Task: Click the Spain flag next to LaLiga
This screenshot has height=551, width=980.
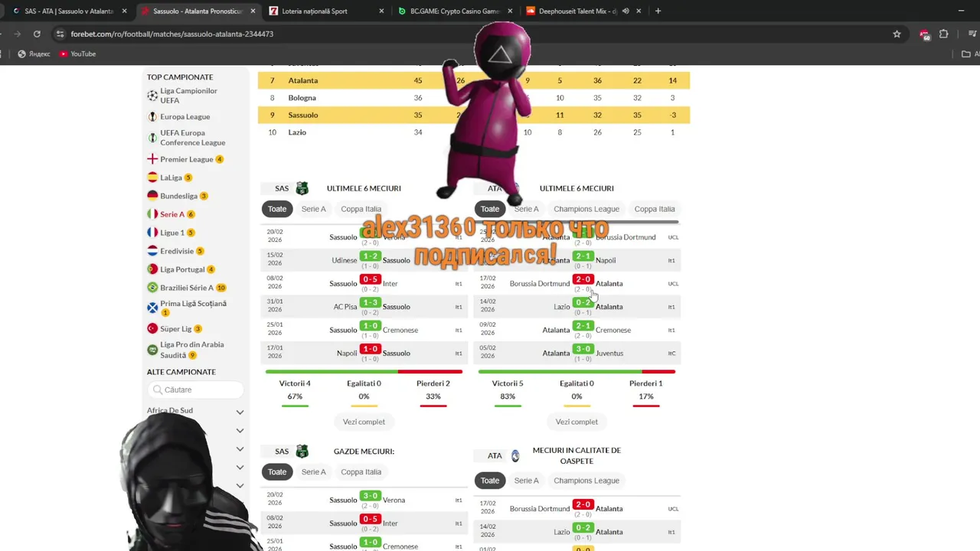Action: point(152,178)
